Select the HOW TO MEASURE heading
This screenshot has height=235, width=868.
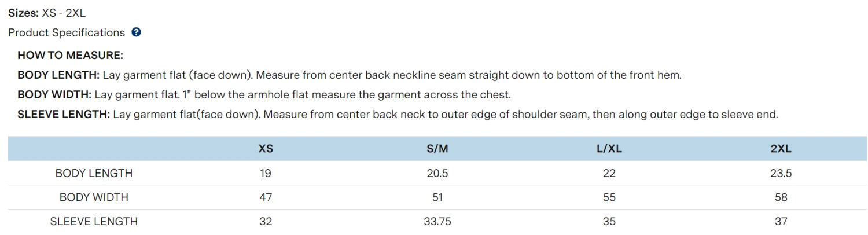click(70, 56)
